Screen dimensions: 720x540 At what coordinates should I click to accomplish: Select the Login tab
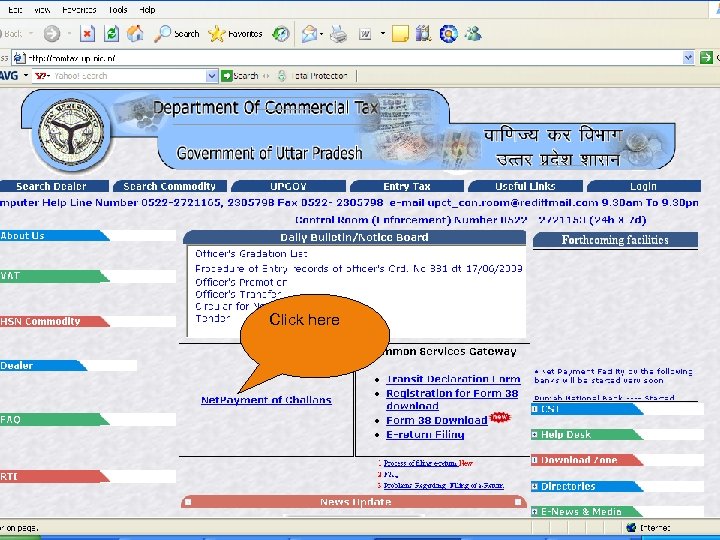point(643,186)
